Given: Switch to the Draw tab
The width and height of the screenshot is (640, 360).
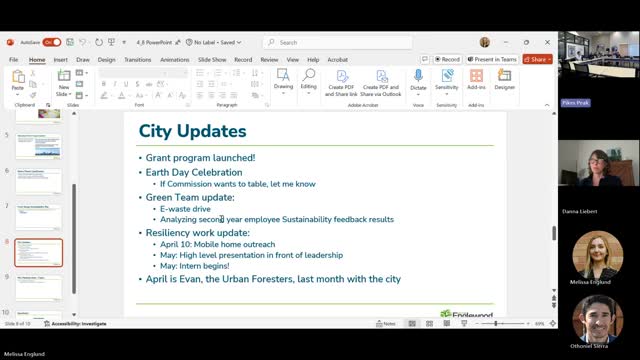Looking at the screenshot, I should [83, 60].
